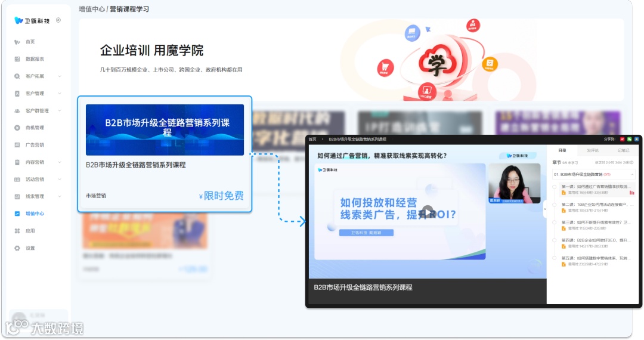
Task: Click the small round icon beside 卫瓴科技
Action: (x=58, y=20)
